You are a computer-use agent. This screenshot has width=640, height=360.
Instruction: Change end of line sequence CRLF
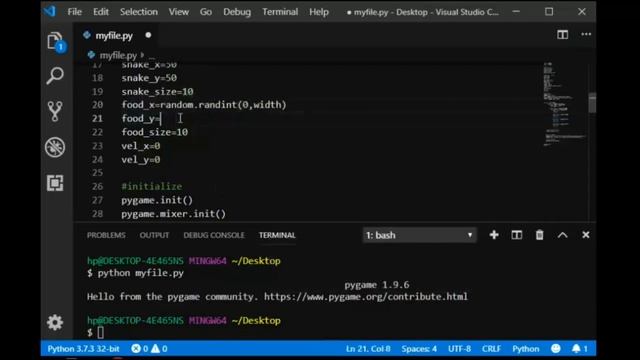click(x=491, y=349)
